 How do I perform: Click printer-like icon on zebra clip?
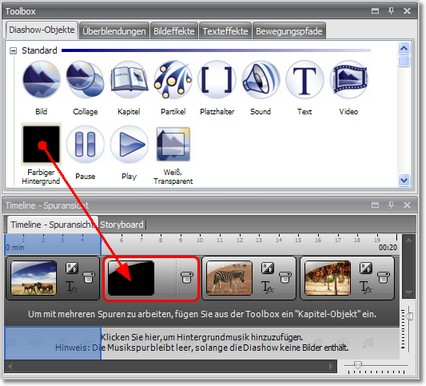click(285, 277)
